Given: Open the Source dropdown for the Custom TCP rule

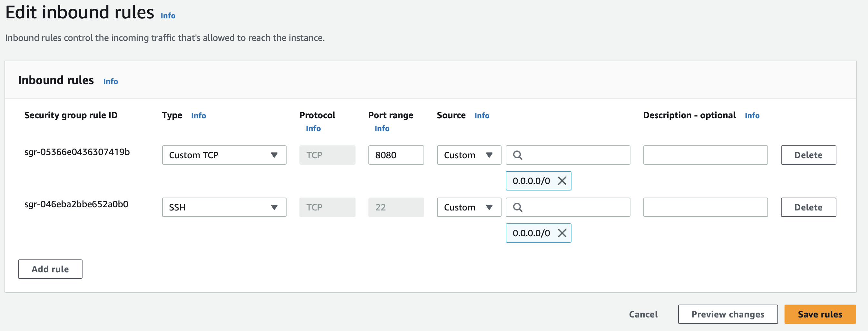Looking at the screenshot, I should (469, 155).
